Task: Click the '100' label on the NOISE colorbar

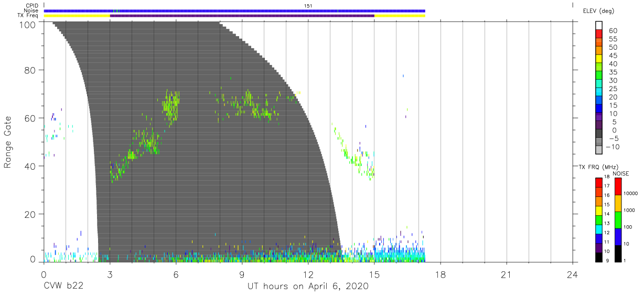Action: tap(628, 227)
